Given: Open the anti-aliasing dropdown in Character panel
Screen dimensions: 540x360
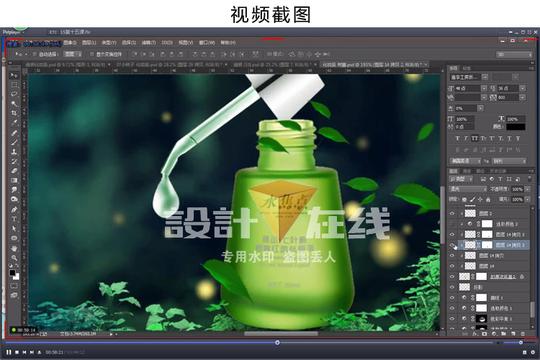Looking at the screenshot, I should tap(509, 161).
